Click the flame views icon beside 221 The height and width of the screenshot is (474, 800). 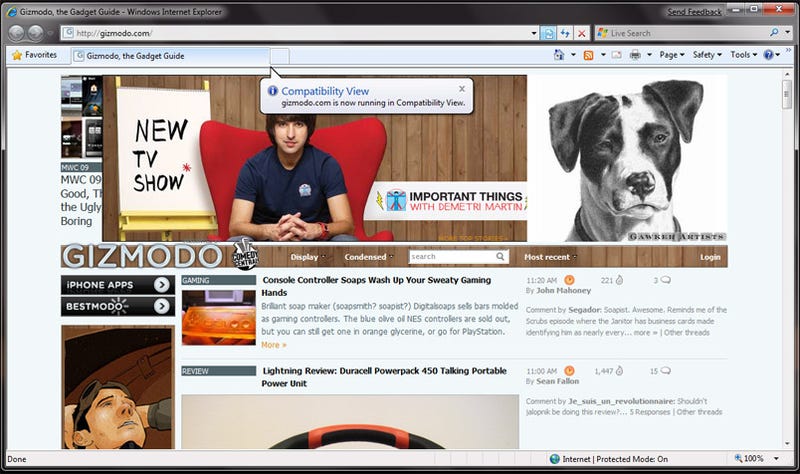pos(619,280)
